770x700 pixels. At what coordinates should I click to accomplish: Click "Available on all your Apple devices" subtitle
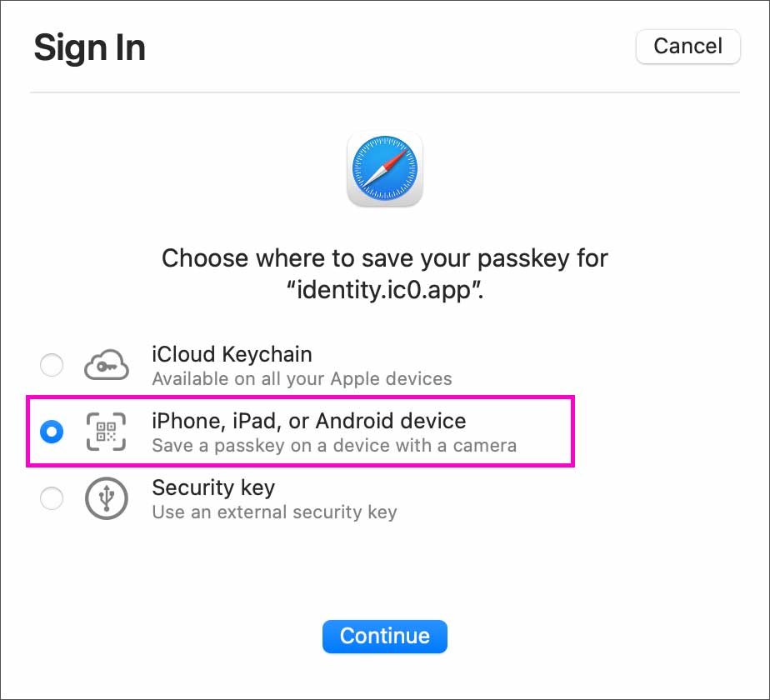tap(302, 378)
